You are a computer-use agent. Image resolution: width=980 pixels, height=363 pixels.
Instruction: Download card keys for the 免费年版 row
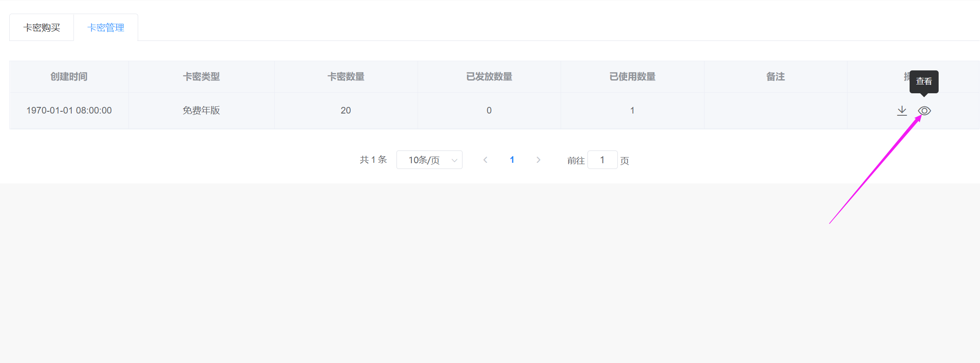coord(902,110)
